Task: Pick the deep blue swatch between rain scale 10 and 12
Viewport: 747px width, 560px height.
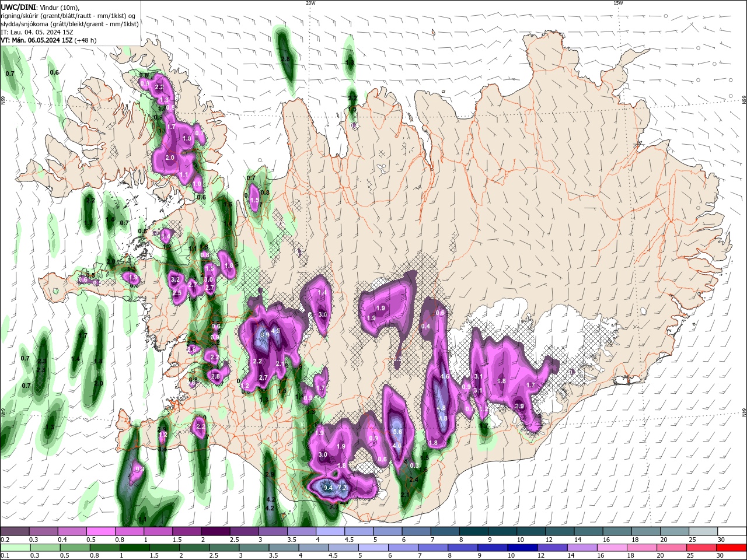Action: click(522, 547)
